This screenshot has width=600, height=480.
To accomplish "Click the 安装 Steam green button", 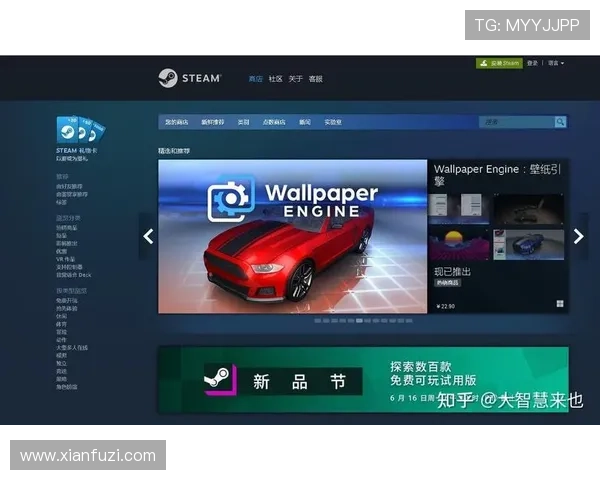I will [499, 63].
